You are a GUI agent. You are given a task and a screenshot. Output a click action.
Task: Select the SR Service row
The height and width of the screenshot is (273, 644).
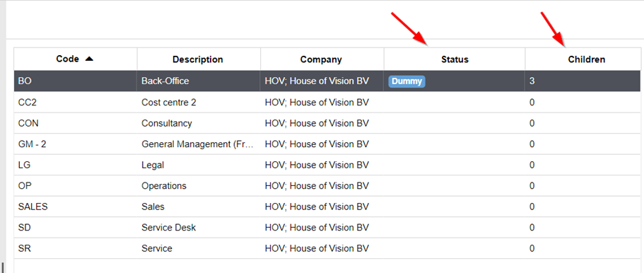coord(327,248)
